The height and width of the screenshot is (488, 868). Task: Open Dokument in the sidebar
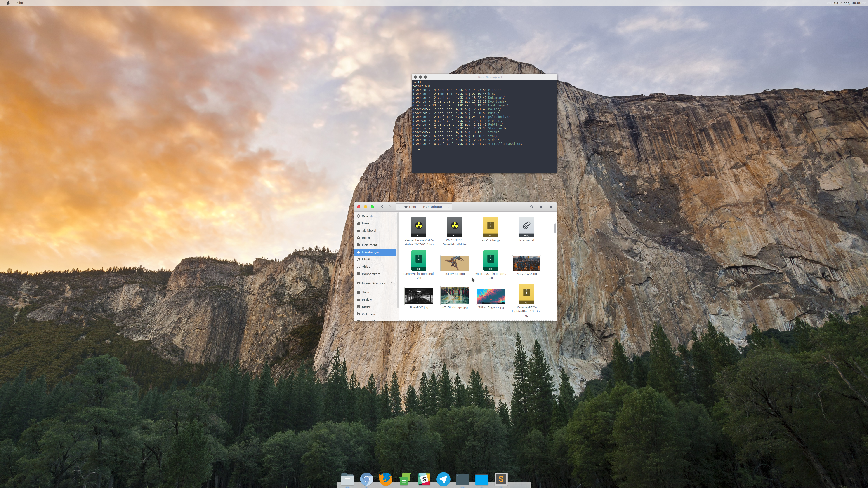click(x=376, y=245)
